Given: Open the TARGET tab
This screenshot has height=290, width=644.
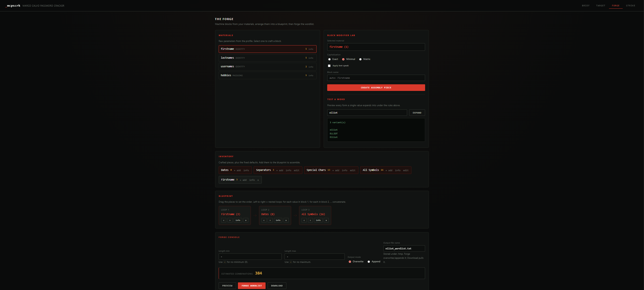Looking at the screenshot, I should tap(601, 6).
